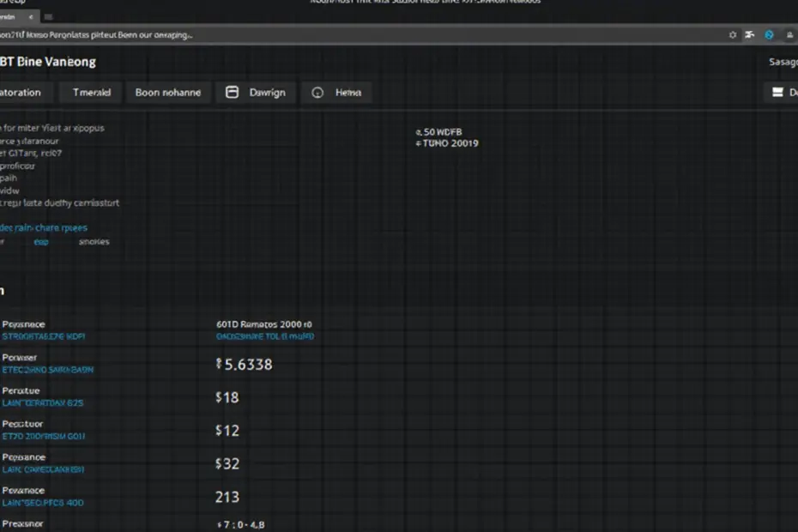Select the 'Tmerald' tab

[91, 92]
